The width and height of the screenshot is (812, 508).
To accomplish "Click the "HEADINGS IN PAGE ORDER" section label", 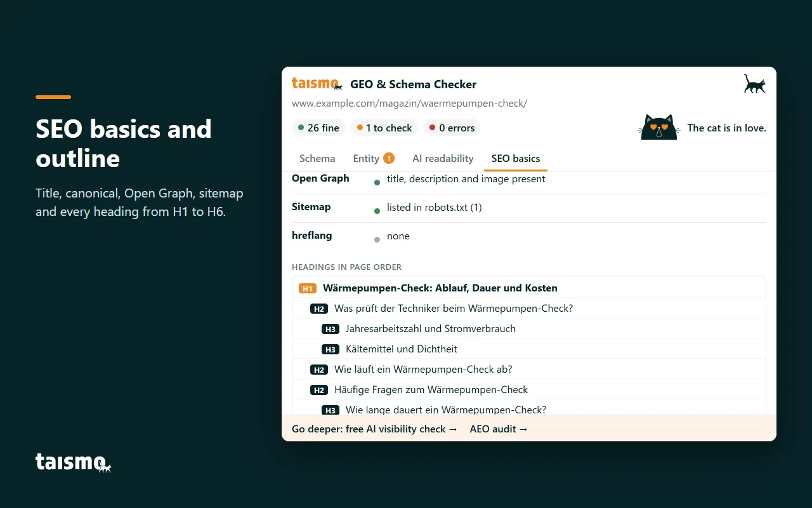I will (347, 267).
